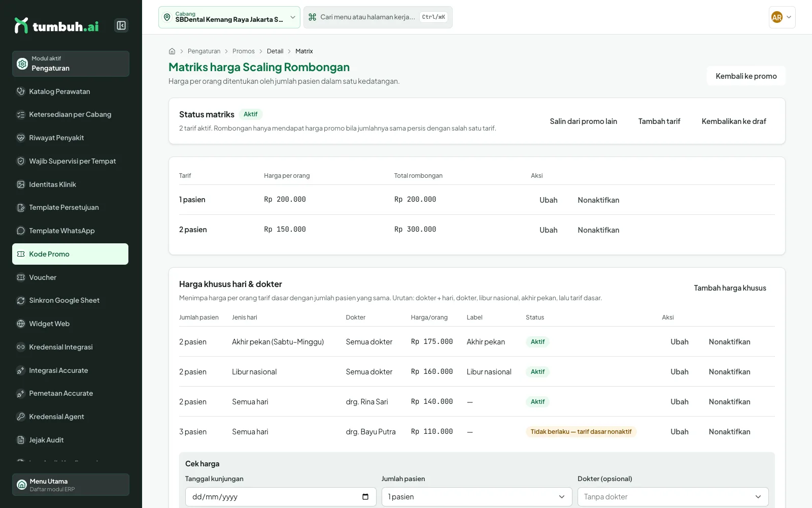Go to Pengaturan breadcrumb link
Image resolution: width=812 pixels, height=508 pixels.
(204, 51)
